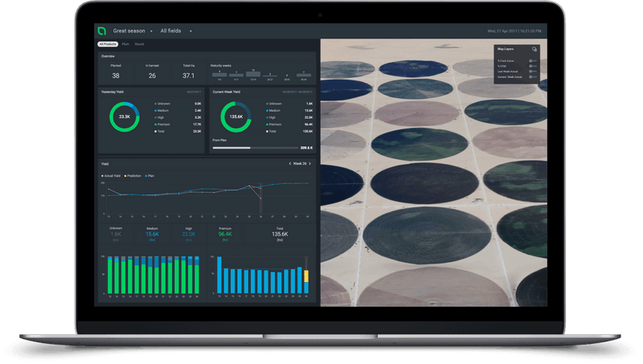Toggle the Last Week Actual map layer
The width and height of the screenshot is (643, 364).
pos(532,71)
